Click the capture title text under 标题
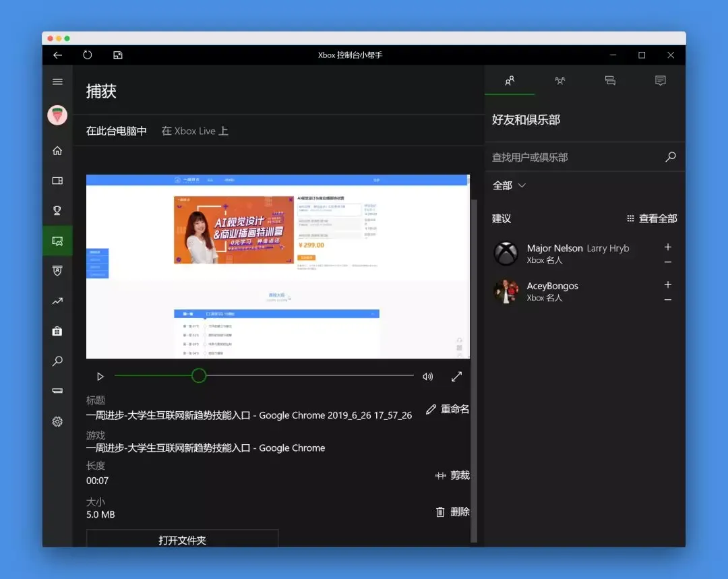 249,415
